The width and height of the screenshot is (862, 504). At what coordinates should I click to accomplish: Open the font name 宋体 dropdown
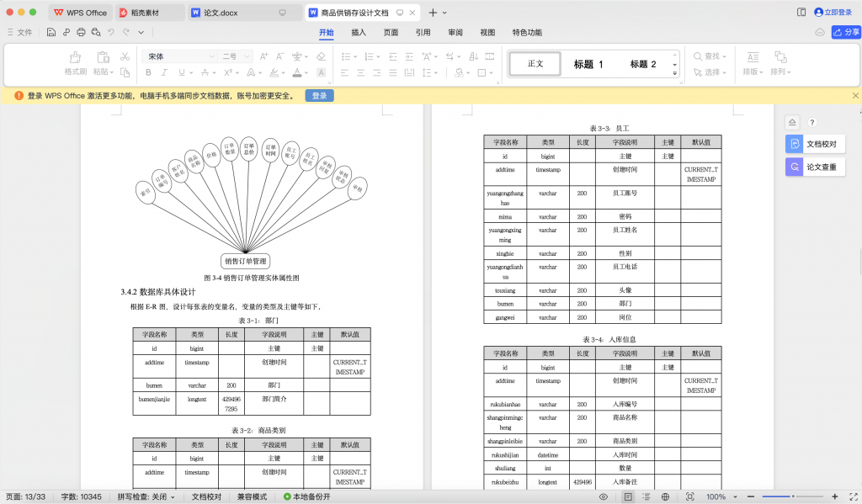coord(214,57)
